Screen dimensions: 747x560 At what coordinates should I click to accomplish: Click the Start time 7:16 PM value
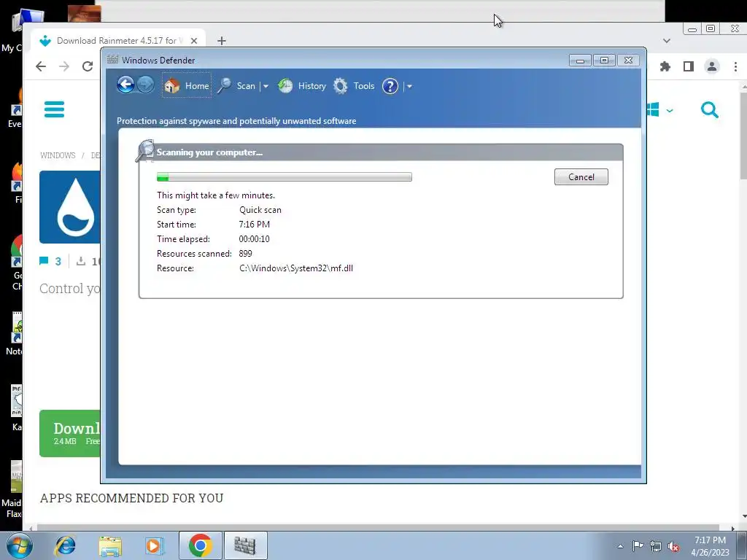(x=255, y=225)
